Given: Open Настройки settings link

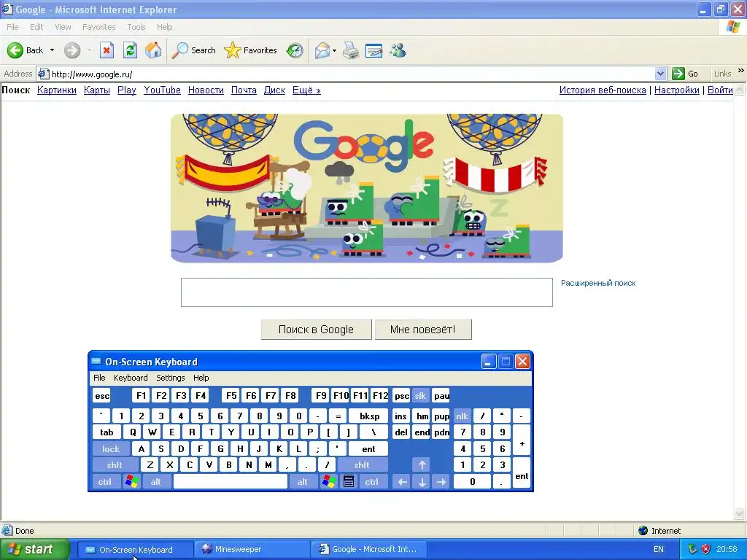Looking at the screenshot, I should point(676,90).
